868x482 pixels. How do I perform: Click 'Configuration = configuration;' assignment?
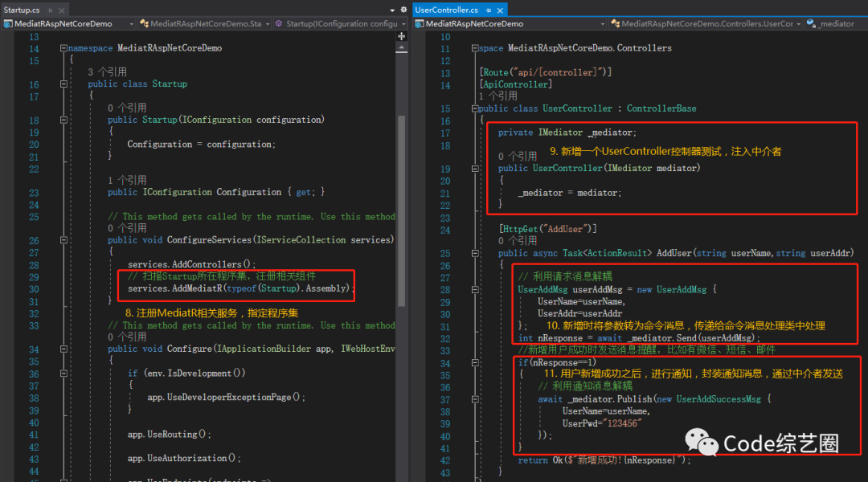202,145
